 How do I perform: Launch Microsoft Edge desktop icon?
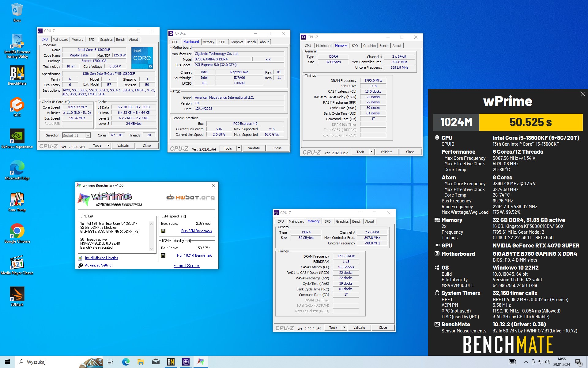[17, 170]
